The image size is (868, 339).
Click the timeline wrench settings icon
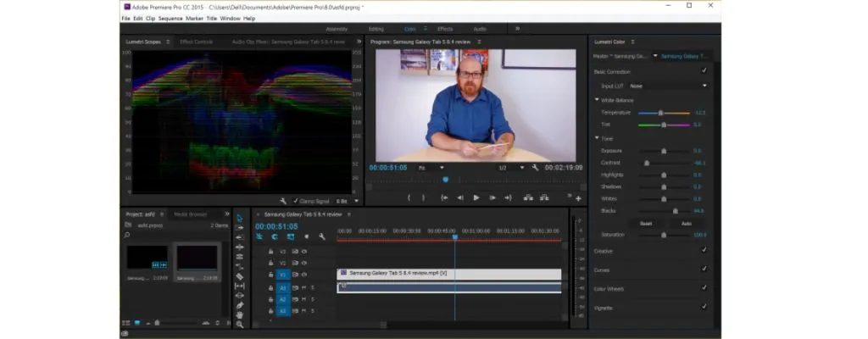[322, 236]
